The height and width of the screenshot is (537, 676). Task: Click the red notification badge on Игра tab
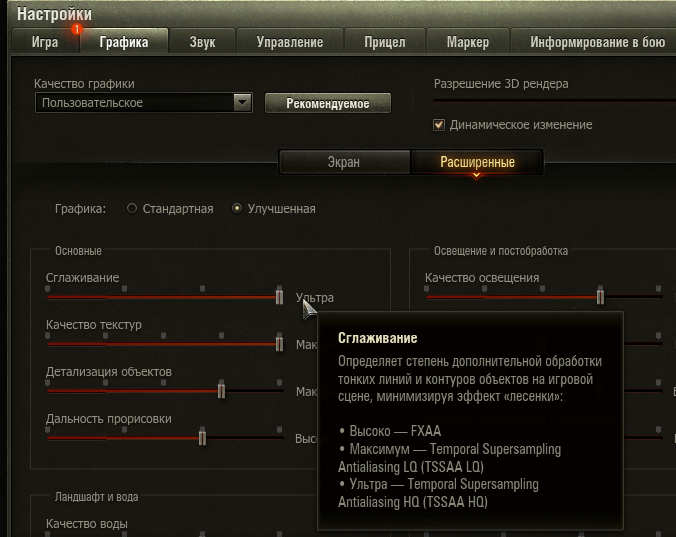[x=77, y=29]
